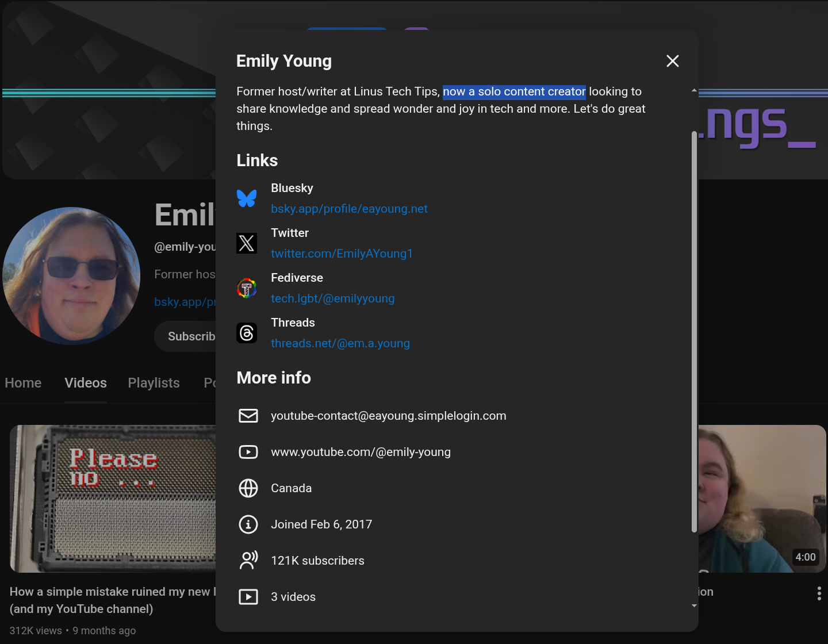Click the channel profile avatar

pos(71,276)
